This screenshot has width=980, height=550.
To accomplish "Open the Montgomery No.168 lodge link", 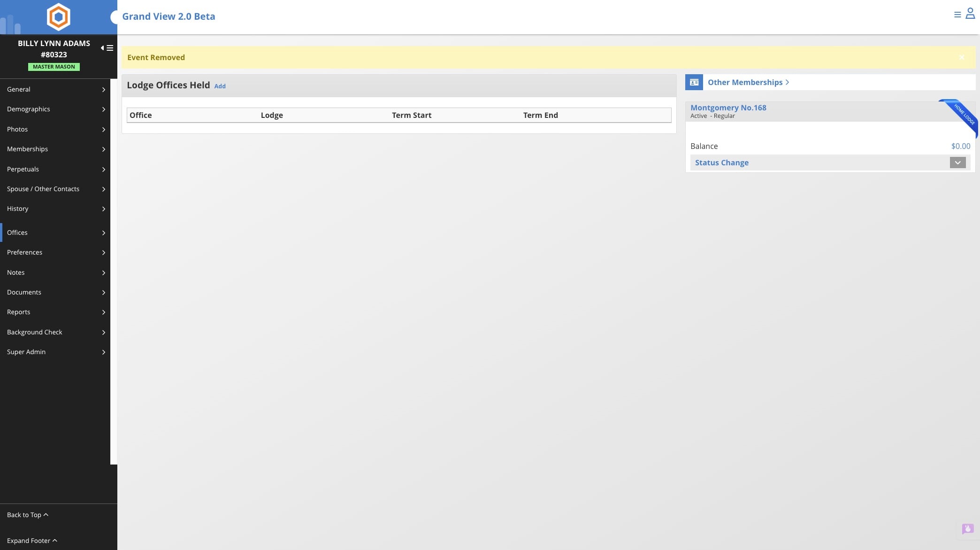I will click(x=728, y=108).
